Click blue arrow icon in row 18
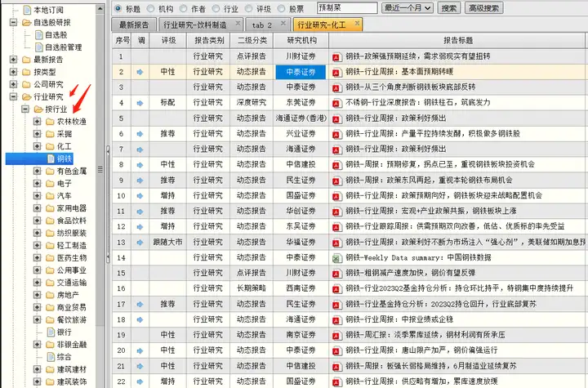 140,320
